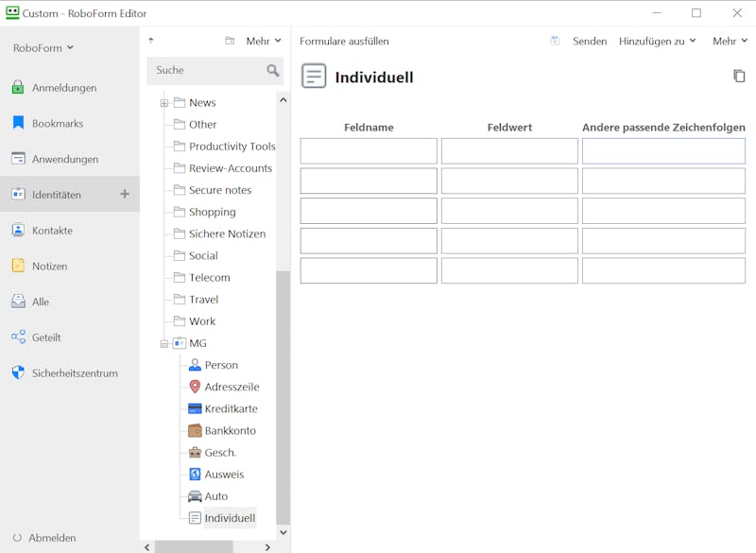This screenshot has height=553, width=756.
Task: Click the first Feldname input field
Action: coord(369,151)
